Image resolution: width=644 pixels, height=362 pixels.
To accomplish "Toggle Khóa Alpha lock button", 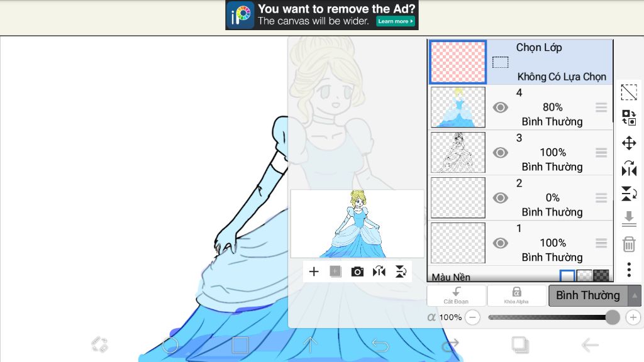I will [516, 295].
